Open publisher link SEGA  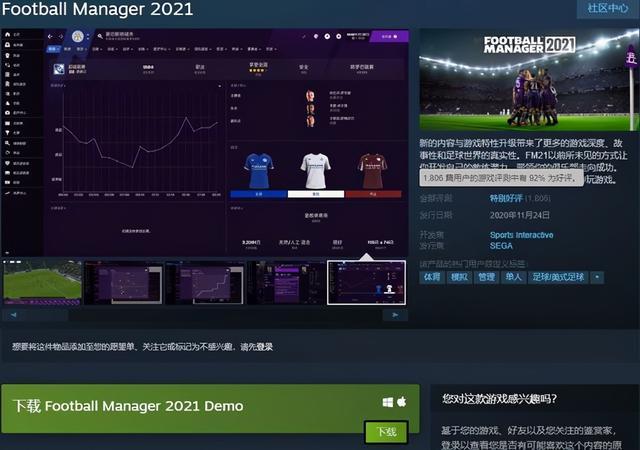click(501, 246)
